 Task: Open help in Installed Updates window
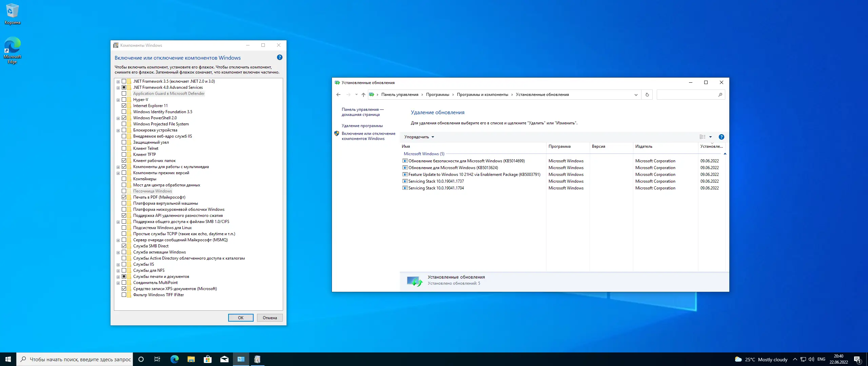(x=721, y=137)
